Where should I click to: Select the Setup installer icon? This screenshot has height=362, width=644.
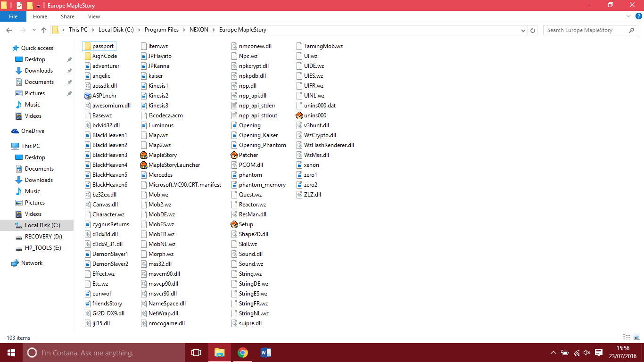[234, 224]
